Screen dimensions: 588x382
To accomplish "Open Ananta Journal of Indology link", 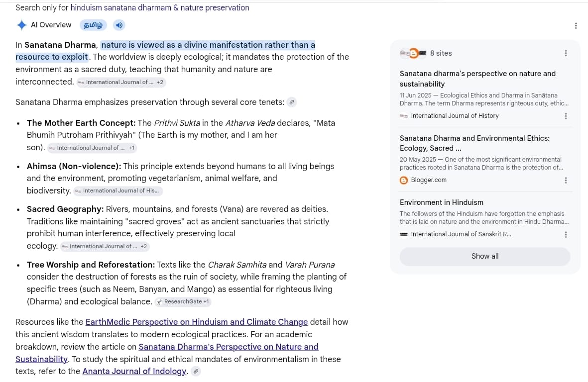I will [x=134, y=371].
